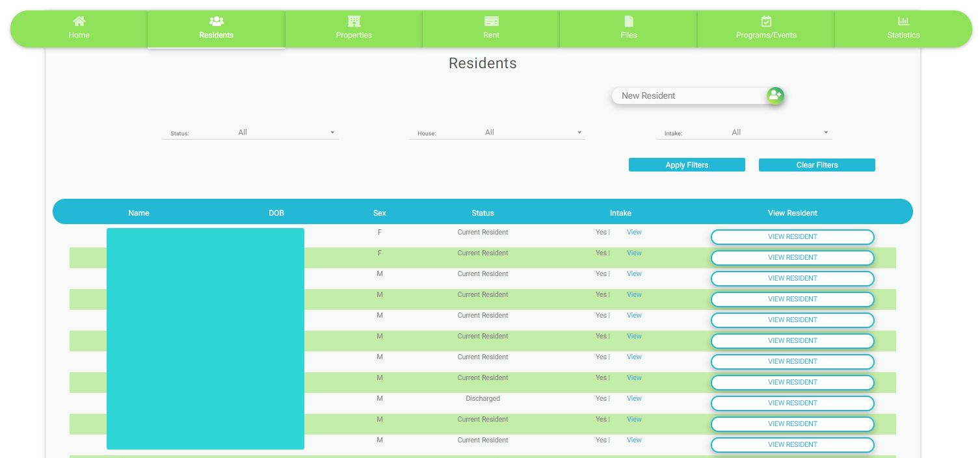Click the View link in the top row
Screen dimensions: 980x458
pyautogui.click(x=633, y=232)
